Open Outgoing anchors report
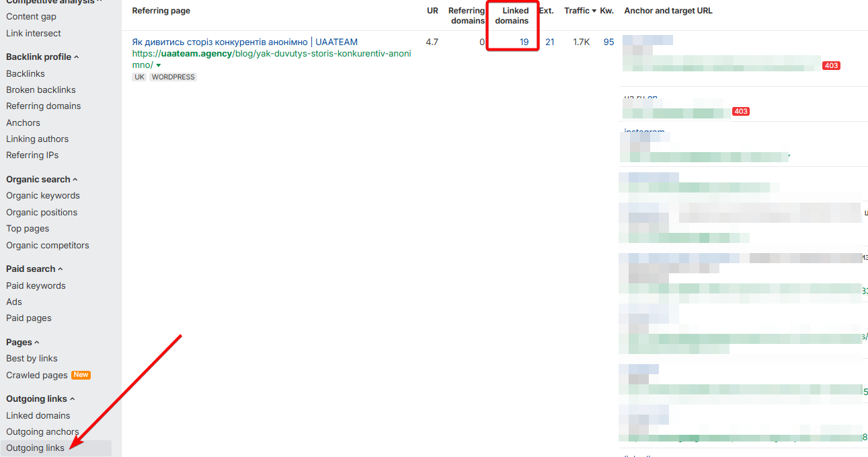This screenshot has height=457, width=868. (42, 432)
